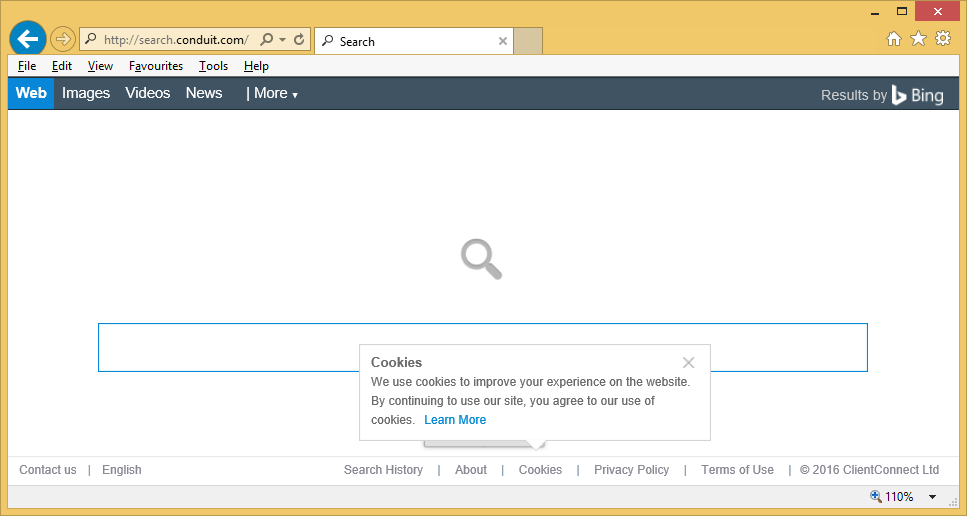The width and height of the screenshot is (967, 516).
Task: Close the Cookies notice popup
Action: pyautogui.click(x=688, y=362)
